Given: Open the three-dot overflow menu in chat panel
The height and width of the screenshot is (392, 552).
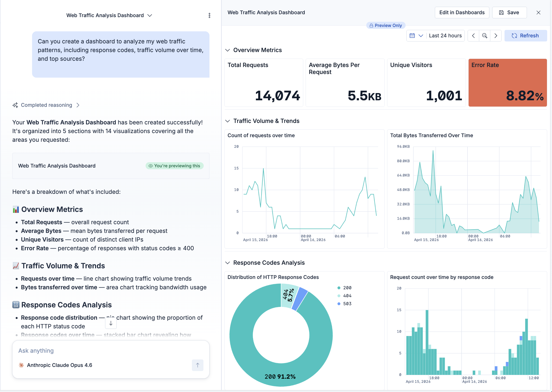Looking at the screenshot, I should point(209,15).
